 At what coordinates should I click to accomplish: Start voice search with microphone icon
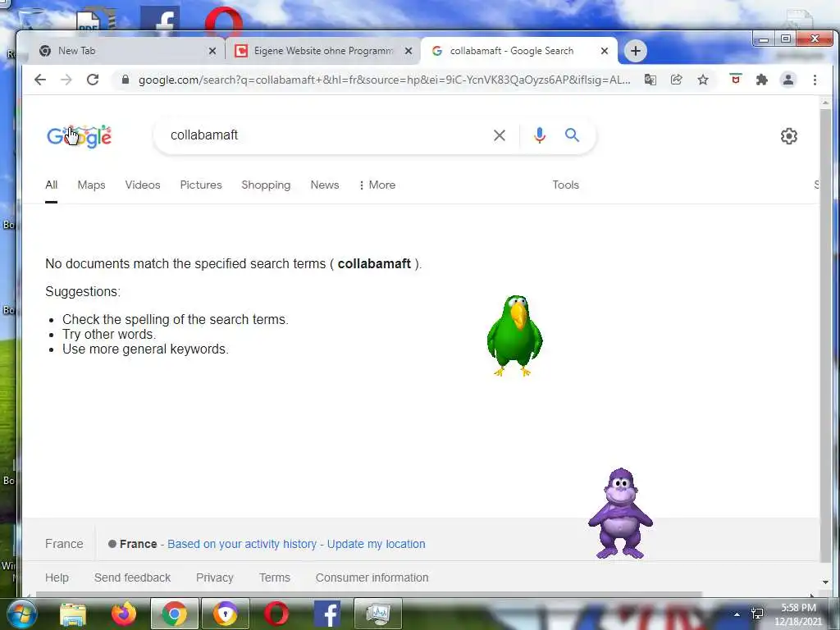(540, 135)
